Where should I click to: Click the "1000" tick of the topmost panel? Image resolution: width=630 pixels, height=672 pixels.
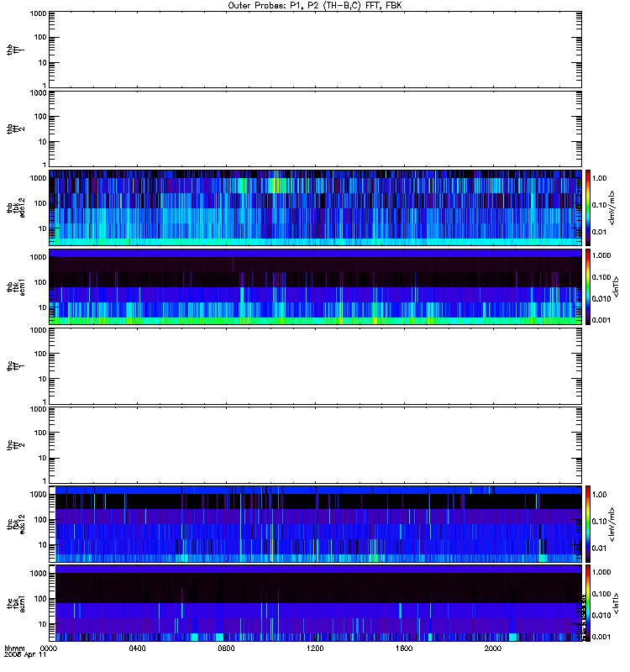pos(38,13)
